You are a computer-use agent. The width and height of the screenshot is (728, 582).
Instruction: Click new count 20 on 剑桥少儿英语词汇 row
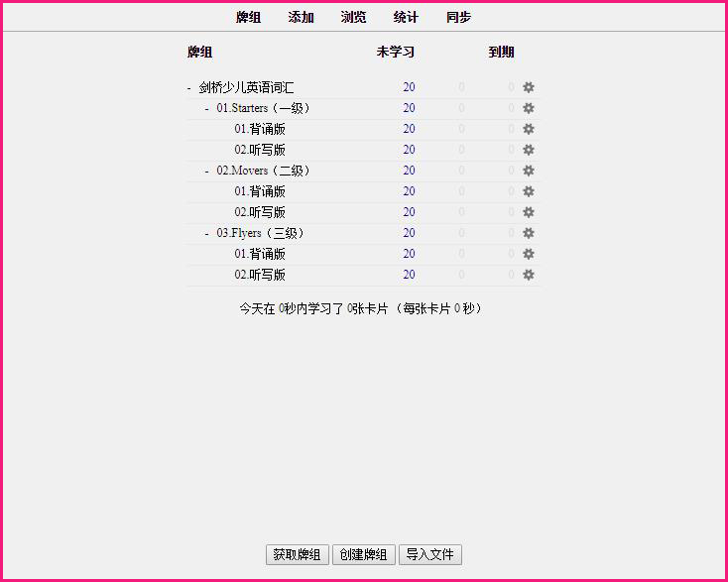pos(409,87)
